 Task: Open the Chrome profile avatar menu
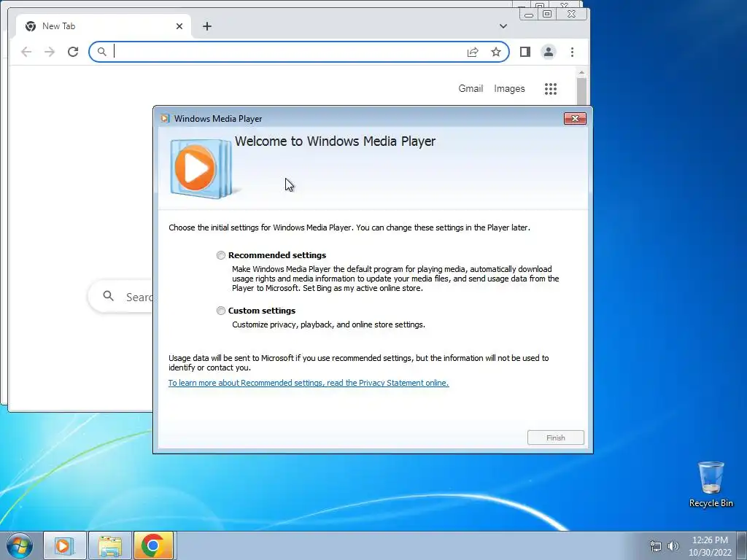click(549, 52)
